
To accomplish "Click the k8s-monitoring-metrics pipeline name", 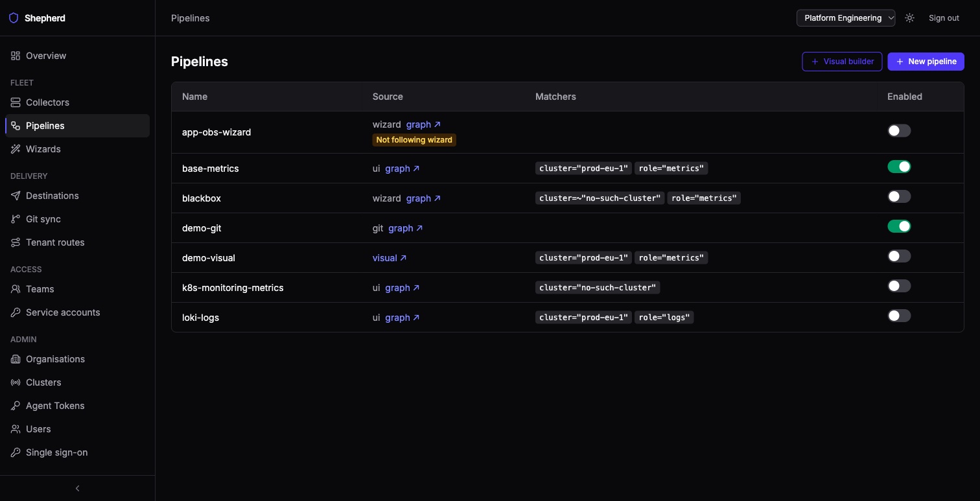I will [x=233, y=288].
